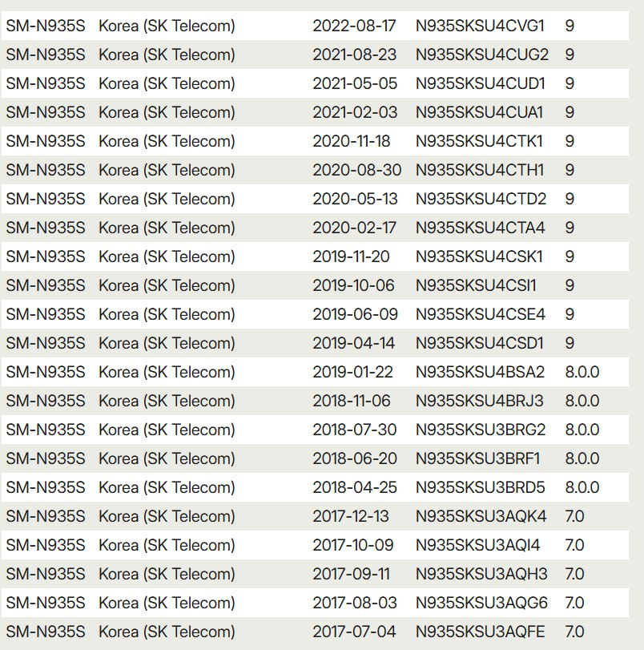
Task: Select the date 2021-08-23
Action: coord(354,55)
